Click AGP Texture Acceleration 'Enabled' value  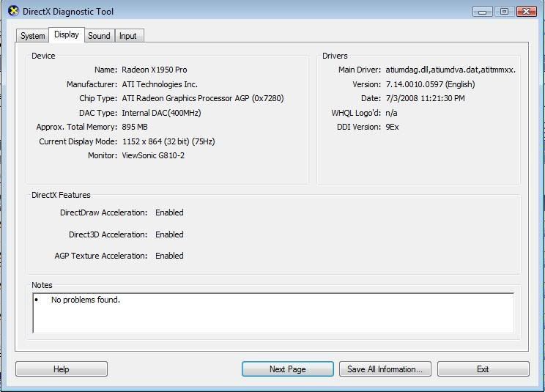(169, 256)
